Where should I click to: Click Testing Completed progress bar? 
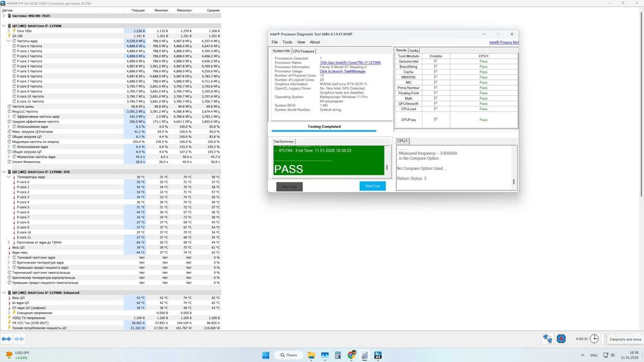(x=324, y=131)
